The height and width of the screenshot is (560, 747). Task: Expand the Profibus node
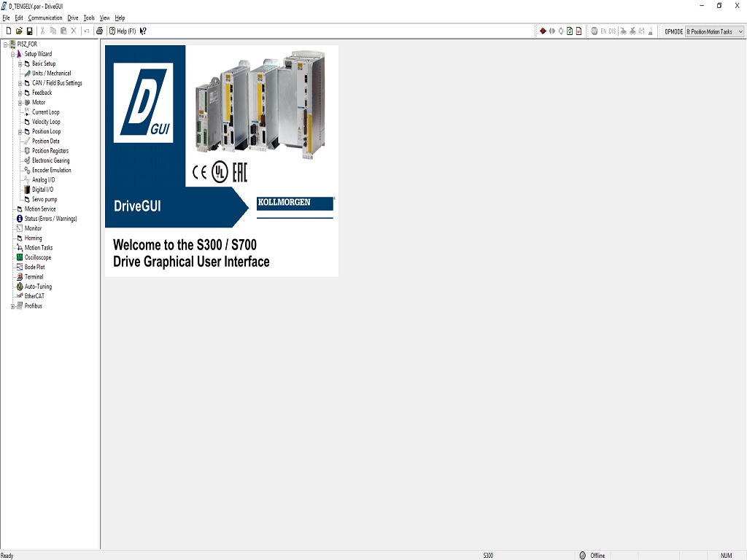point(13,306)
